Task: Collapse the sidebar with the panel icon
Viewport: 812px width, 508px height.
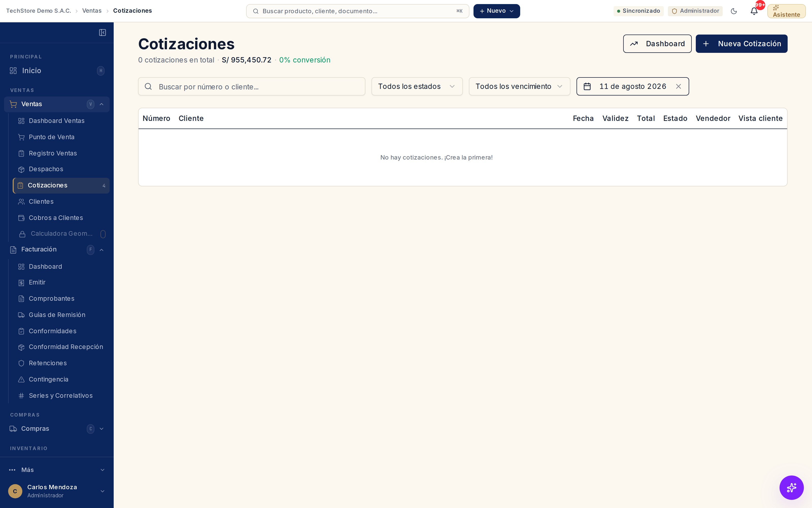Action: (102, 33)
